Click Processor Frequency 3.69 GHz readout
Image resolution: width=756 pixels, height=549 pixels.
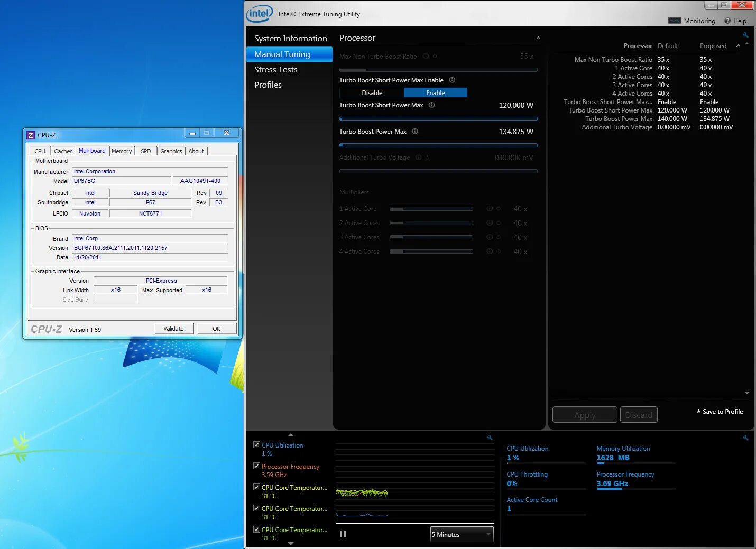click(x=612, y=483)
